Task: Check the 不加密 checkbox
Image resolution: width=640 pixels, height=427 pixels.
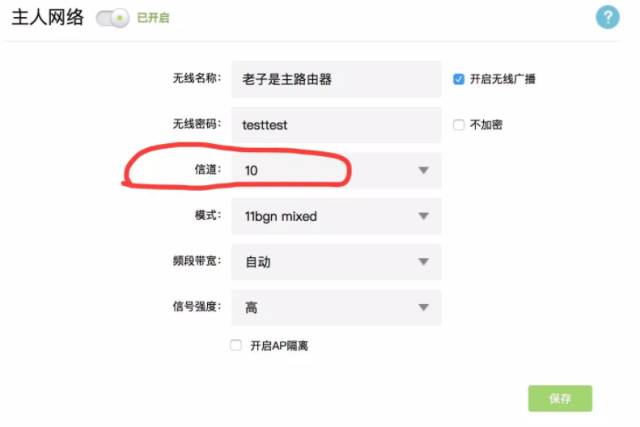Action: (x=458, y=125)
